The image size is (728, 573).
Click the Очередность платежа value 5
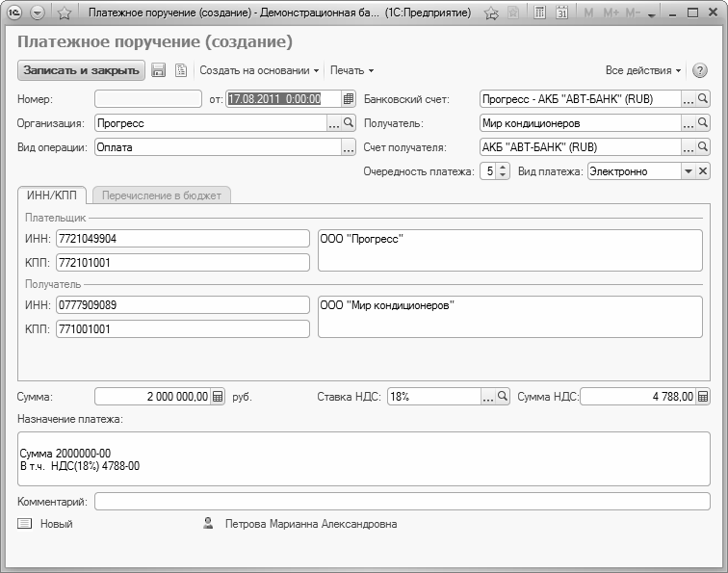pos(488,170)
